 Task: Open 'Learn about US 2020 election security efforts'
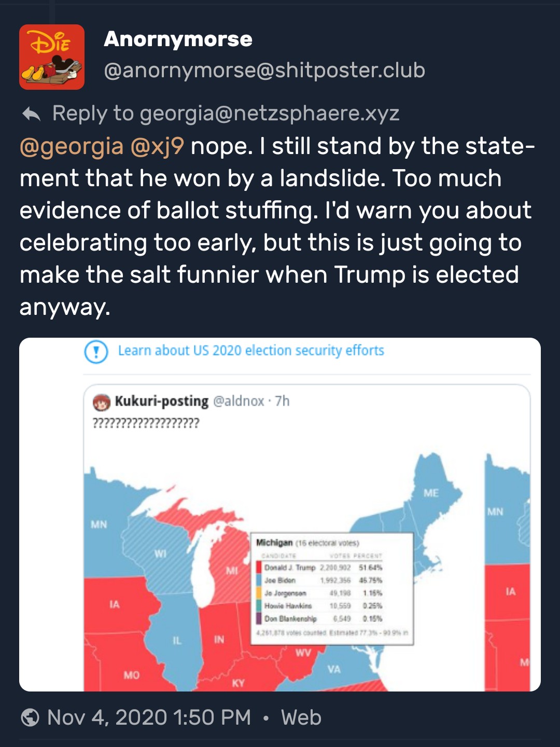point(251,351)
